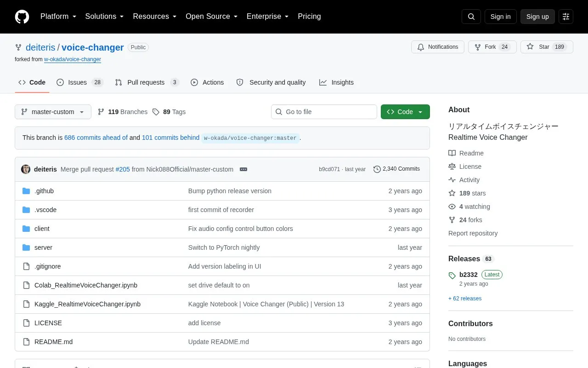Open the search magnifier button
This screenshot has height=368, width=588.
(471, 17)
